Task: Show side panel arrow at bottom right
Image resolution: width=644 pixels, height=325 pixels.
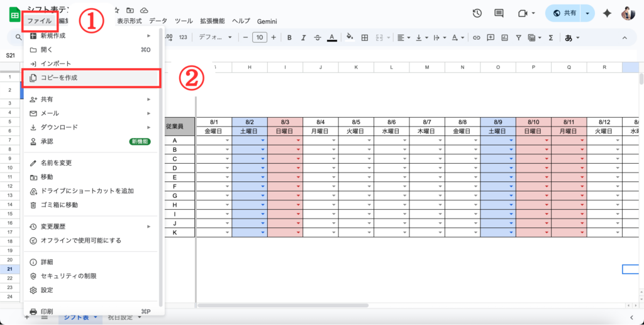Action: (633, 317)
